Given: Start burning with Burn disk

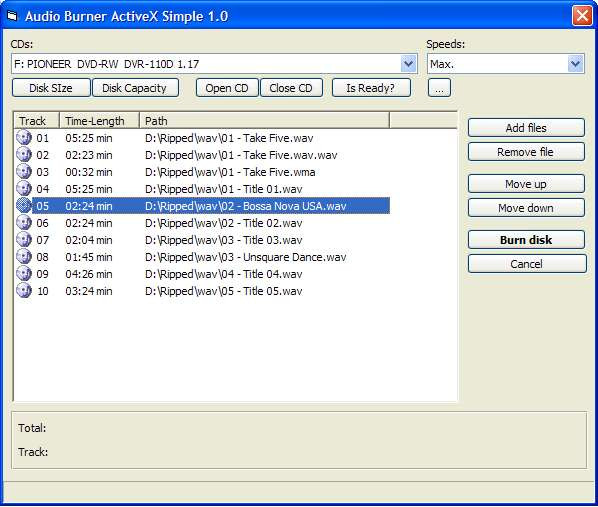Looking at the screenshot, I should 526,240.
